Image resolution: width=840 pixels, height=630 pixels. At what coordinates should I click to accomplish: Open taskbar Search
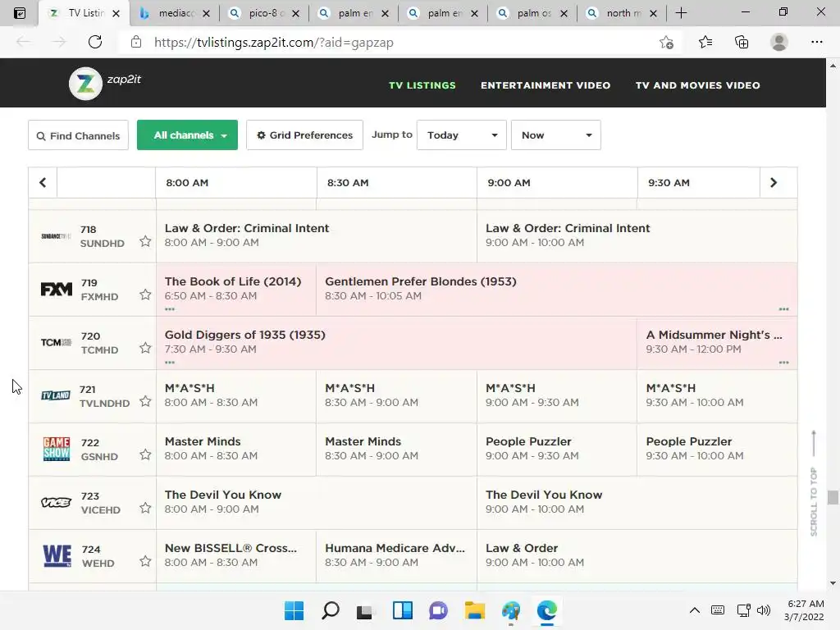[x=330, y=610]
